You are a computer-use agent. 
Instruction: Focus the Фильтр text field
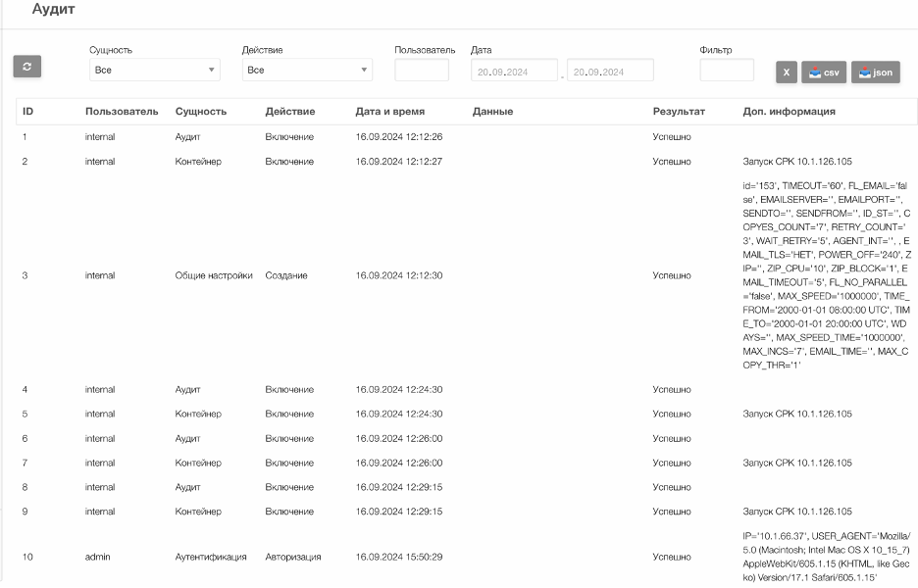coord(727,70)
